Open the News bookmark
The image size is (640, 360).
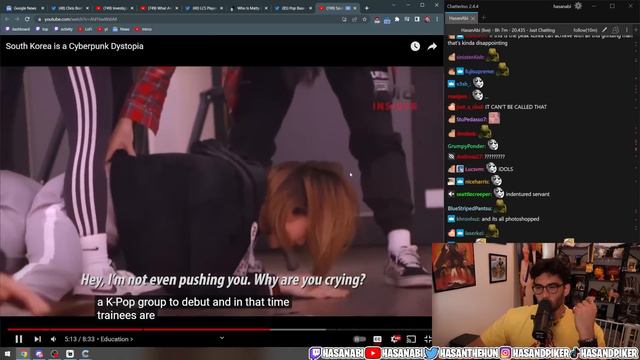pyautogui.click(x=121, y=29)
